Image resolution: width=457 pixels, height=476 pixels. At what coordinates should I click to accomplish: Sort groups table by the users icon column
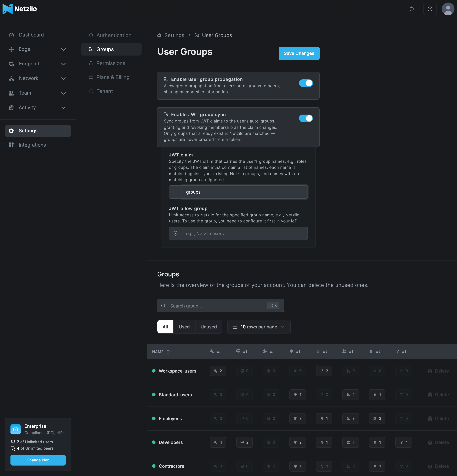pyautogui.click(x=348, y=351)
